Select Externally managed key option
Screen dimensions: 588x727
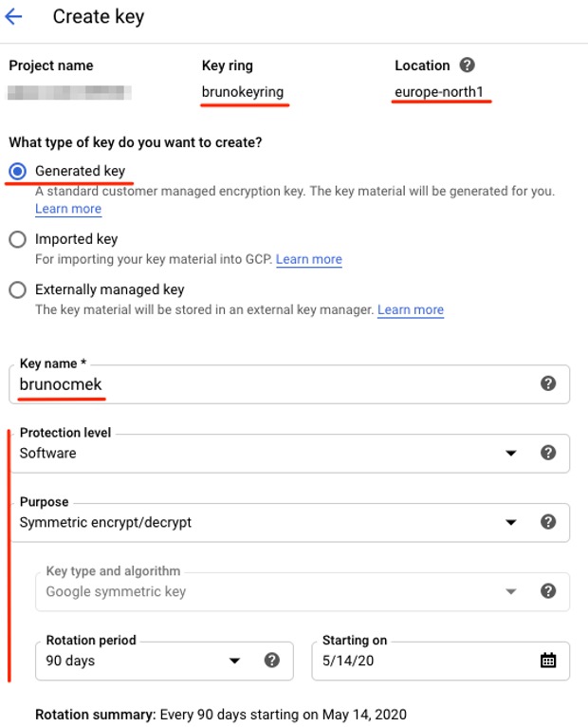coord(17,290)
